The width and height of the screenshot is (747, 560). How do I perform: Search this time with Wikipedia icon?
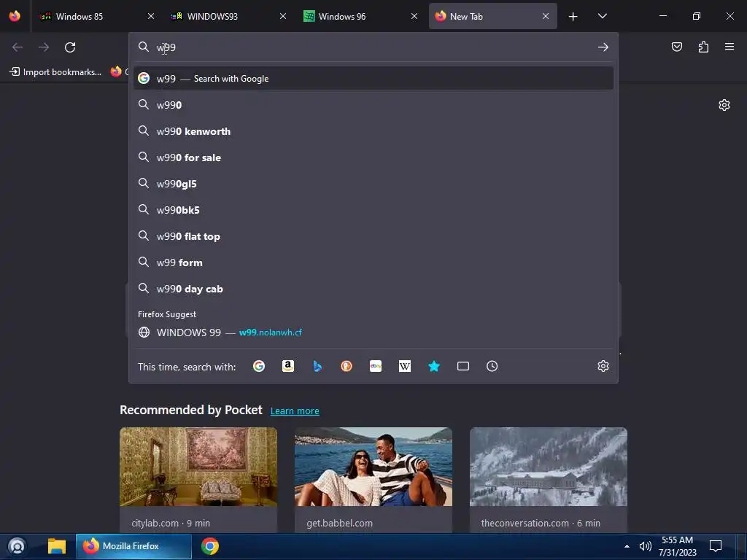(x=404, y=366)
